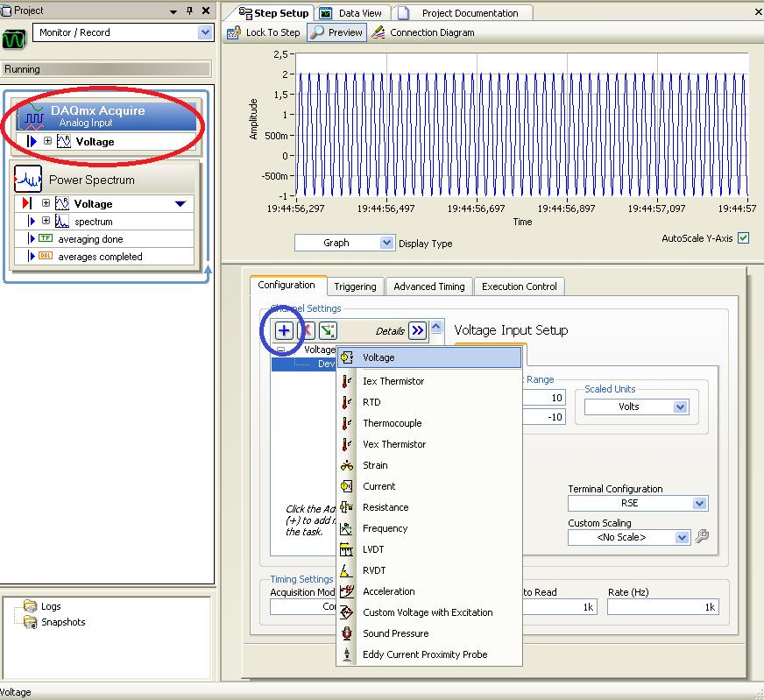Viewport: 764px width, 700px height.
Task: Open the Configuration tab
Action: click(x=286, y=285)
